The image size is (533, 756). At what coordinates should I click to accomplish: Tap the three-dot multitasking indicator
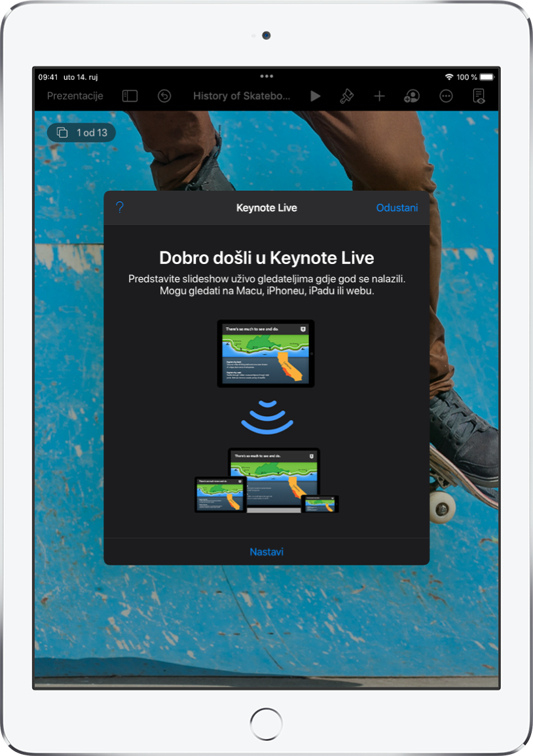(x=266, y=76)
